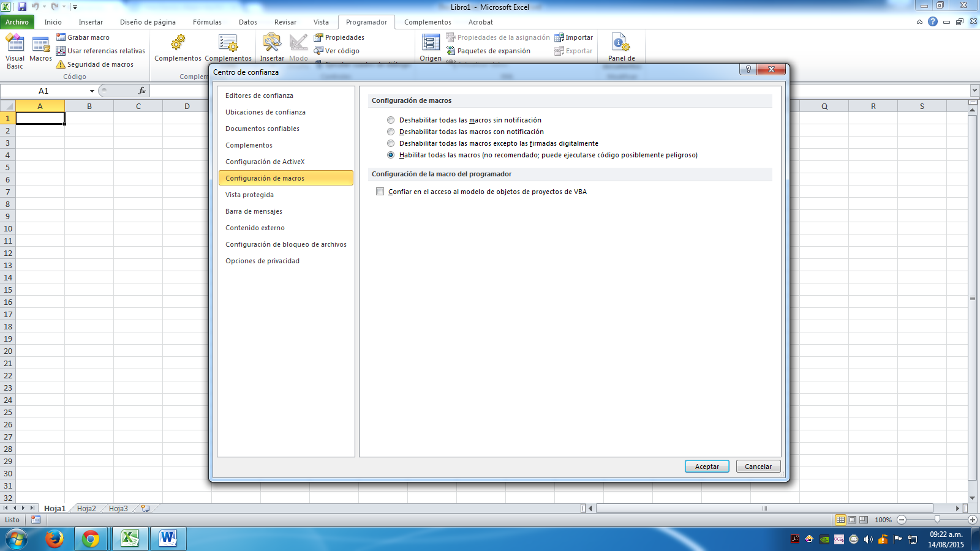Open the Quick Access Toolbar customize menu
Image resolution: width=980 pixels, height=551 pixels.
75,6
